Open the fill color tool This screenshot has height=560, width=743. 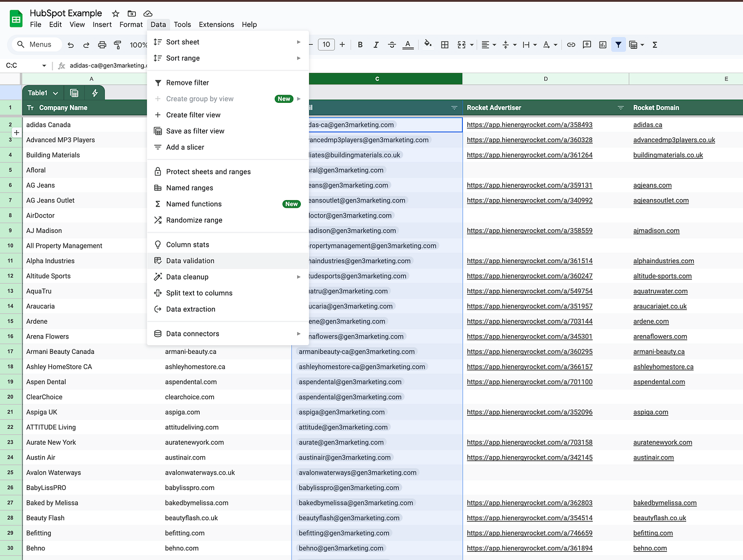point(427,44)
